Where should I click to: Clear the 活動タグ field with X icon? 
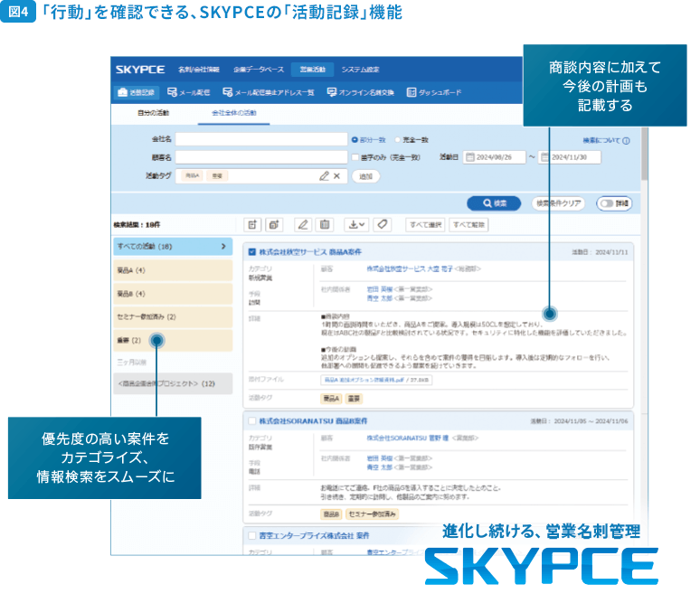(x=337, y=175)
